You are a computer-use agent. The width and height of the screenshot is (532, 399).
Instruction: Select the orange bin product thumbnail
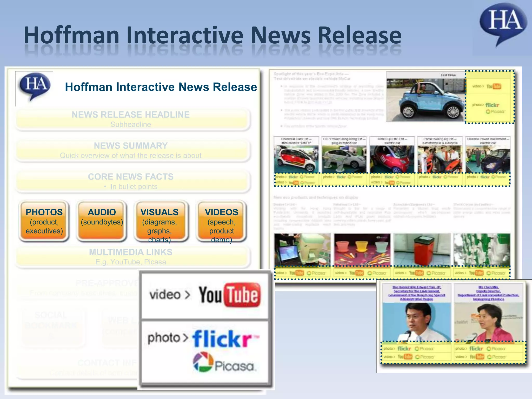(x=422, y=249)
